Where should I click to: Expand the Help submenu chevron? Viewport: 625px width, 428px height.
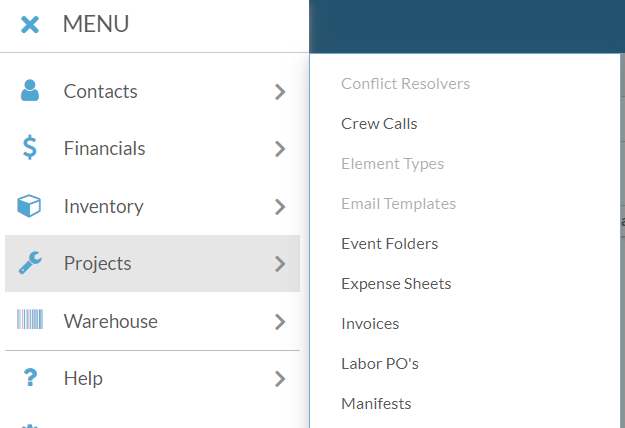[280, 379]
